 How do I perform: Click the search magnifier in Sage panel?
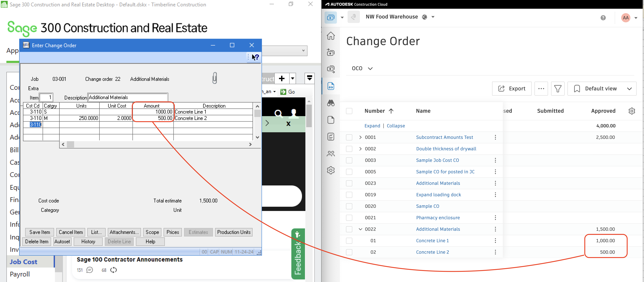click(x=278, y=114)
